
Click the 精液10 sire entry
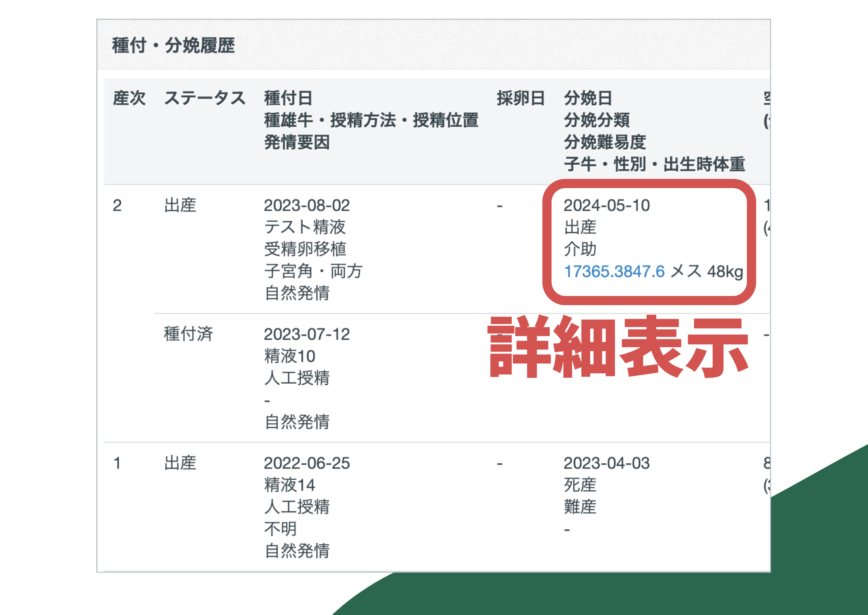tap(289, 356)
